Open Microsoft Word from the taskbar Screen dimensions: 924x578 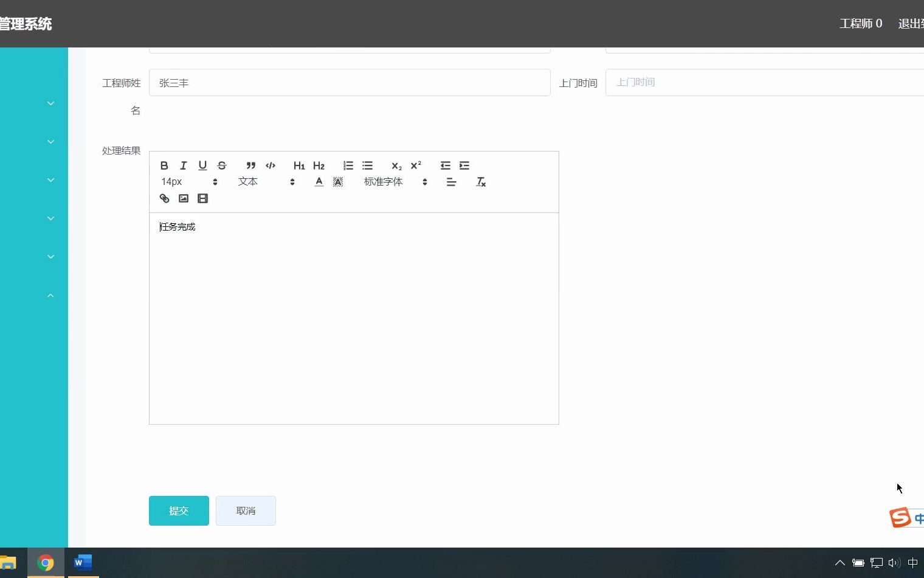pyautogui.click(x=83, y=563)
